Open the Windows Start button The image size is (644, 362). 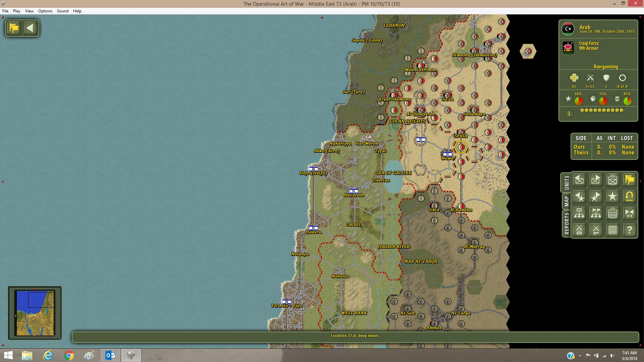(8, 355)
